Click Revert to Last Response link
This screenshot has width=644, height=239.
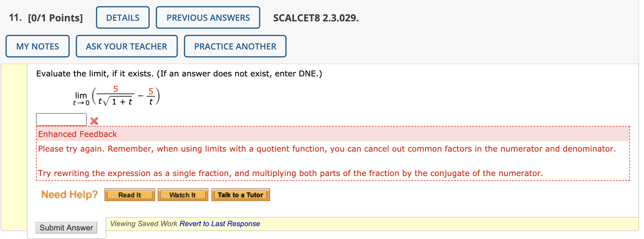click(x=219, y=223)
